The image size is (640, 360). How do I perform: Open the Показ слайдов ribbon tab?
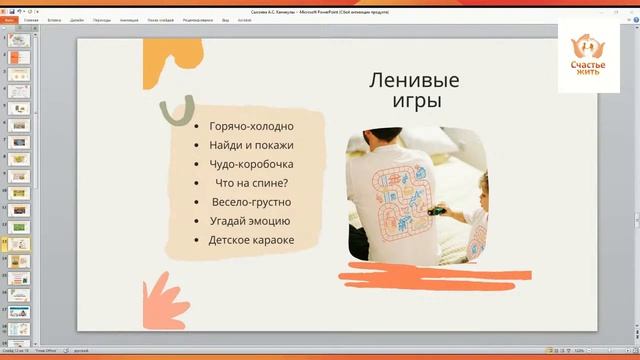point(160,20)
